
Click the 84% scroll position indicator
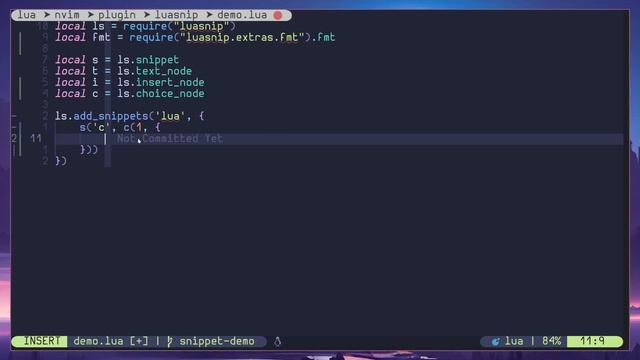coord(551,341)
